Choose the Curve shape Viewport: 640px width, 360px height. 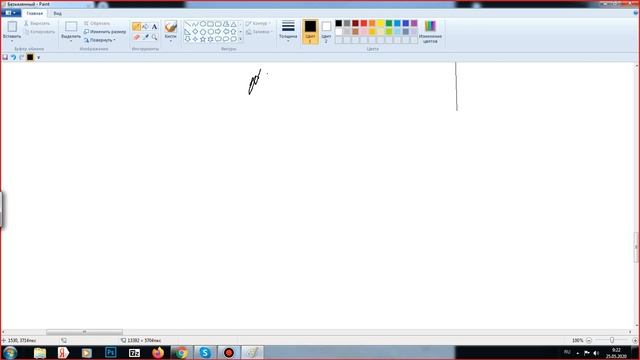click(195, 24)
